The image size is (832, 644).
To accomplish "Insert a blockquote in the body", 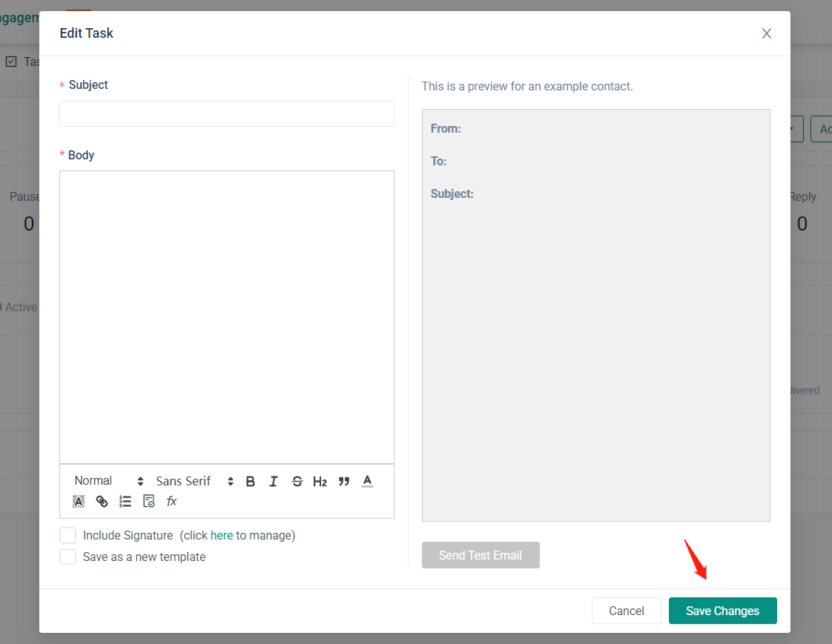I will 343,482.
